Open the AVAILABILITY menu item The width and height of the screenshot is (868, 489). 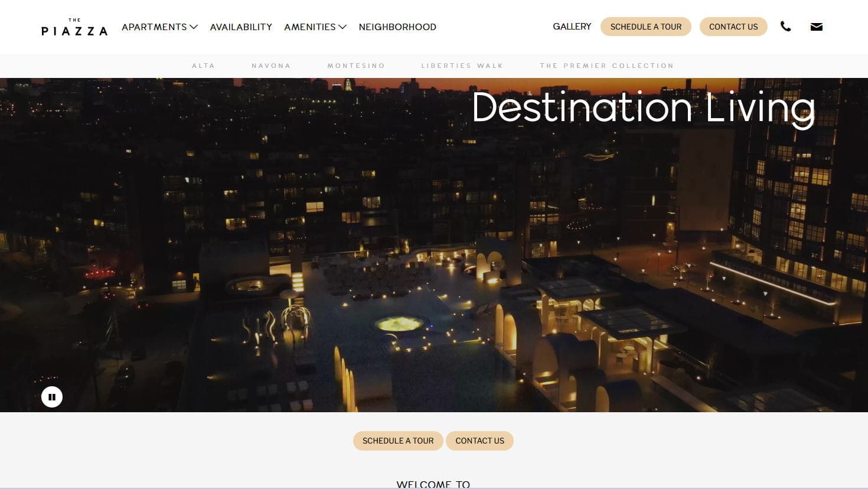point(241,27)
